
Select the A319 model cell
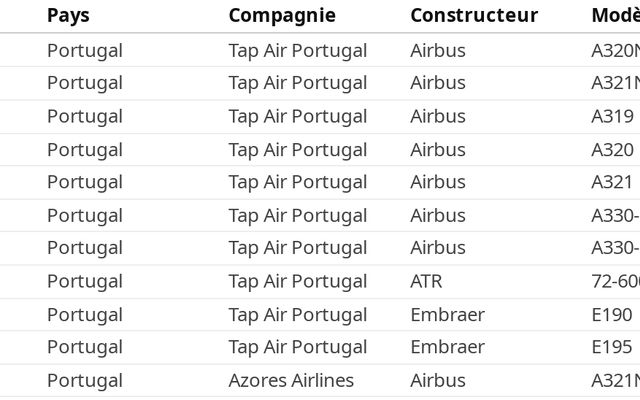point(612,116)
